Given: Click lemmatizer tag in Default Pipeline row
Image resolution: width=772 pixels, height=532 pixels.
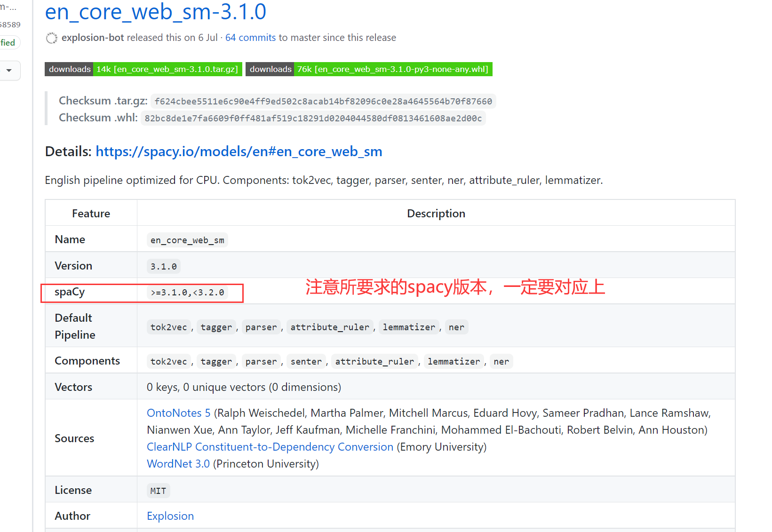Looking at the screenshot, I should [x=409, y=327].
